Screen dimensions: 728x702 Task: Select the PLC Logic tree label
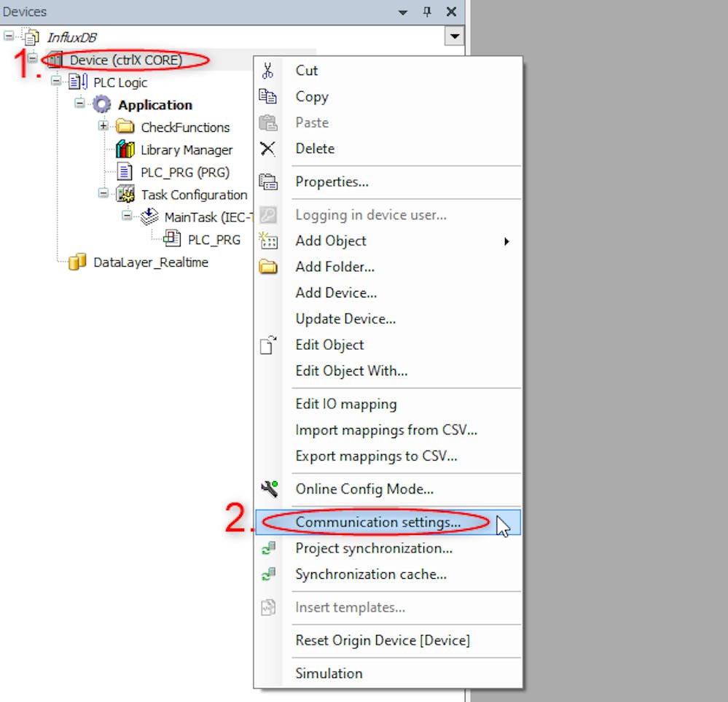coord(120,82)
